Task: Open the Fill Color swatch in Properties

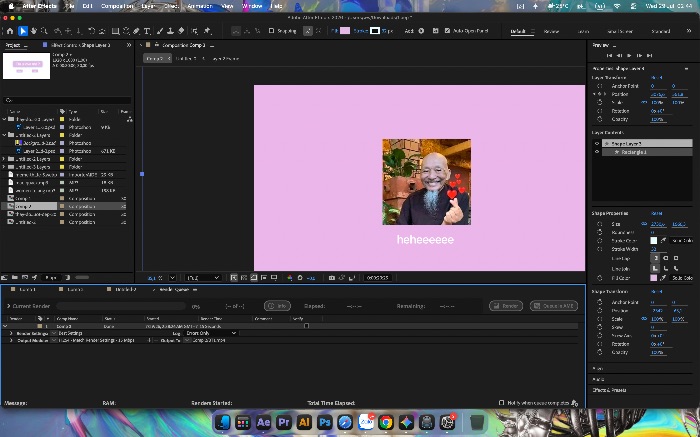Action: pos(654,278)
